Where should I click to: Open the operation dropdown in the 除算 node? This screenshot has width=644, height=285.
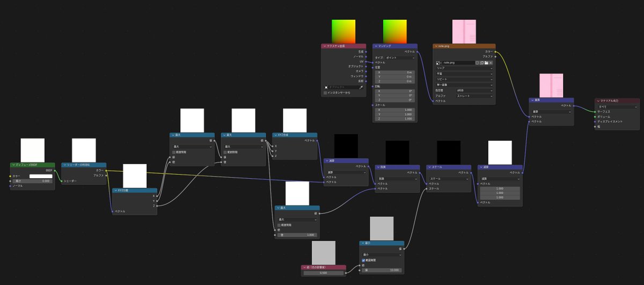[398, 178]
